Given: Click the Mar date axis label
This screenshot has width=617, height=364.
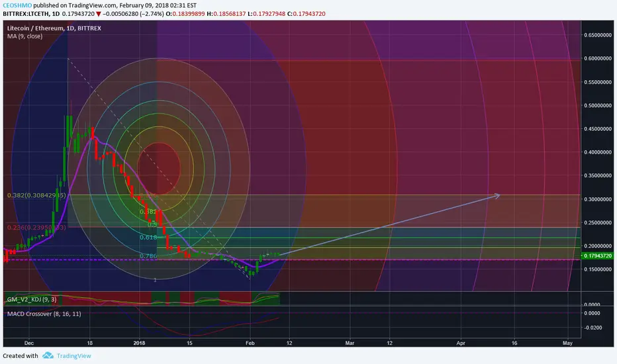Looking at the screenshot, I should 350,343.
